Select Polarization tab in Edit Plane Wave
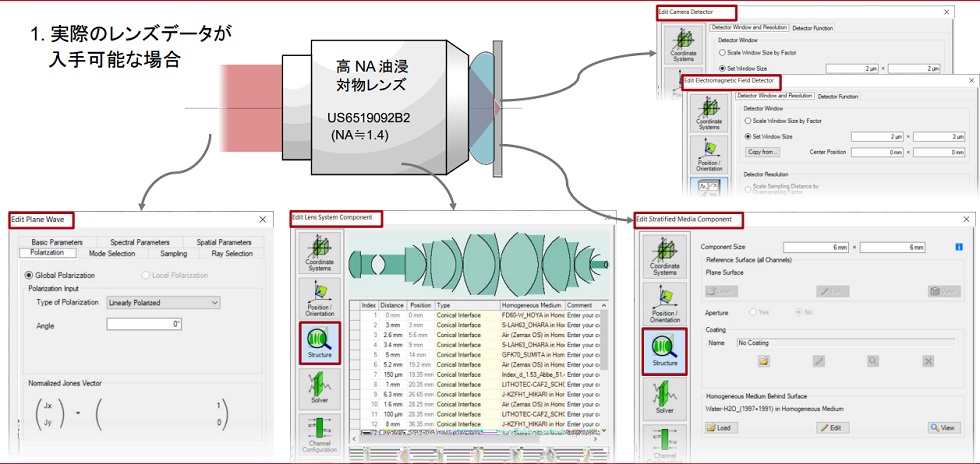 (48, 253)
